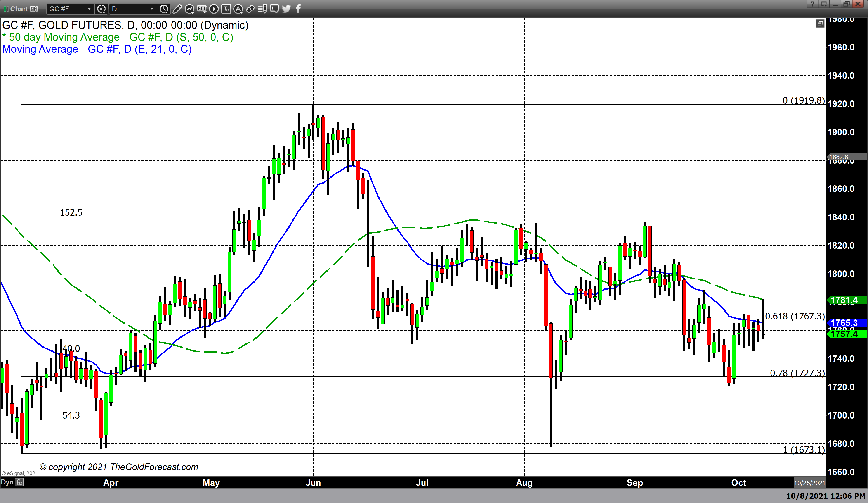This screenshot has height=503, width=868.
Task: Click the text reset 'T' icon
Action: pyautogui.click(x=226, y=9)
